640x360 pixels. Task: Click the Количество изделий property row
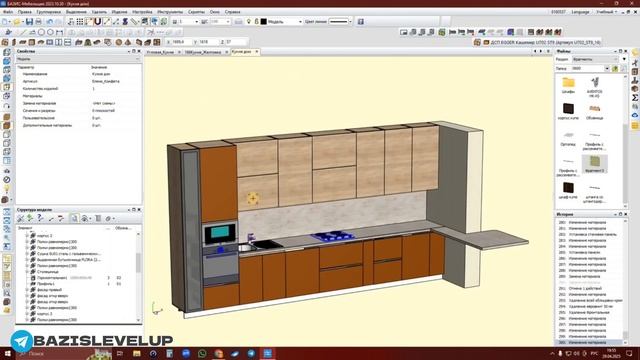click(79, 89)
